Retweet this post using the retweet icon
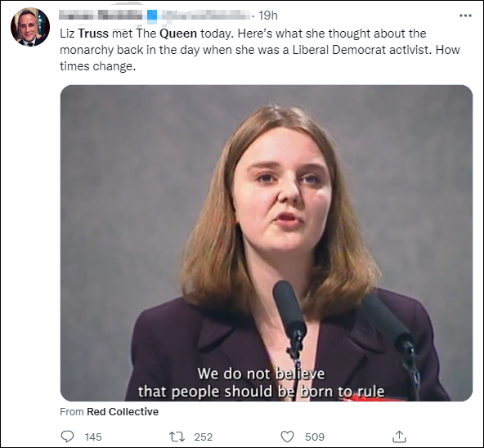The width and height of the screenshot is (484, 448). click(x=177, y=437)
